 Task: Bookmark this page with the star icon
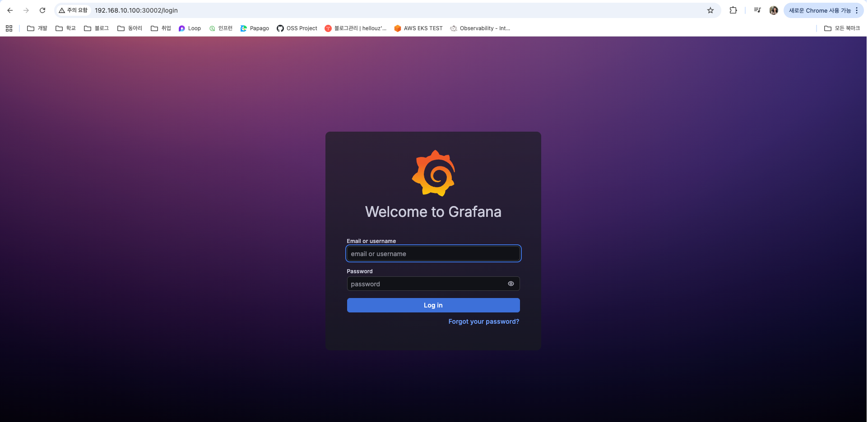(710, 10)
